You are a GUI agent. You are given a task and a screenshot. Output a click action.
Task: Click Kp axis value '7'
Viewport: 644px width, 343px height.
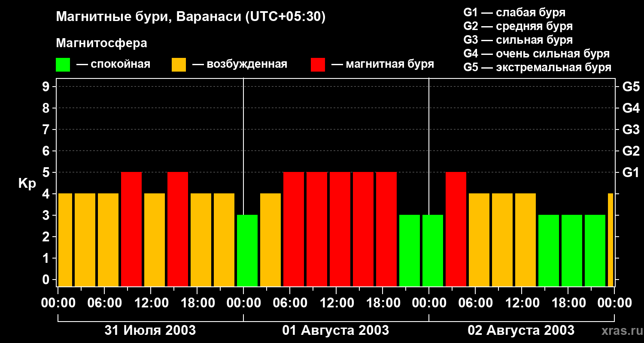tap(47, 129)
